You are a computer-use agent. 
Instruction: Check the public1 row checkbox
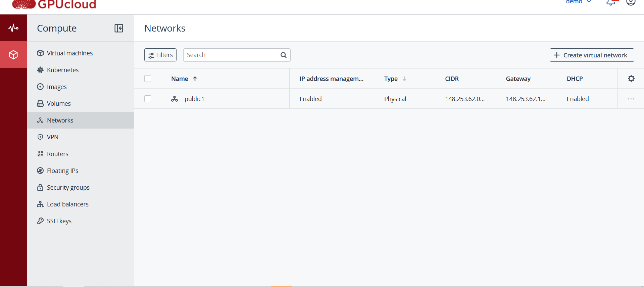(x=148, y=99)
